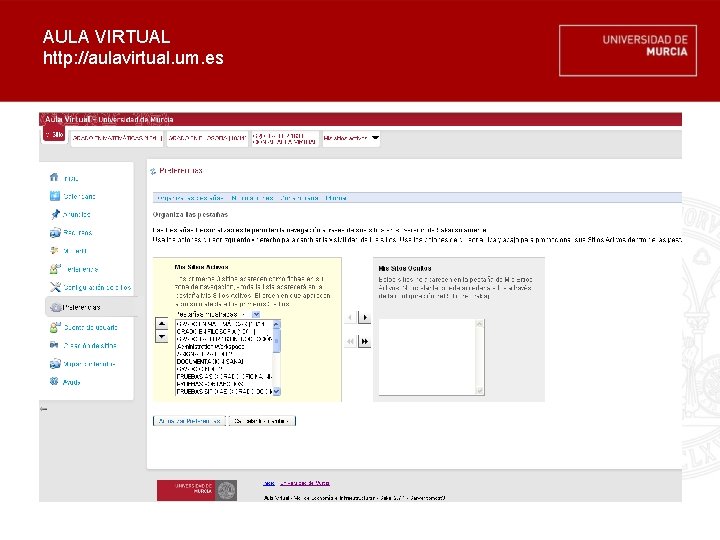
Task: Open the Inicio home icon in sidebar
Action: pyautogui.click(x=54, y=177)
